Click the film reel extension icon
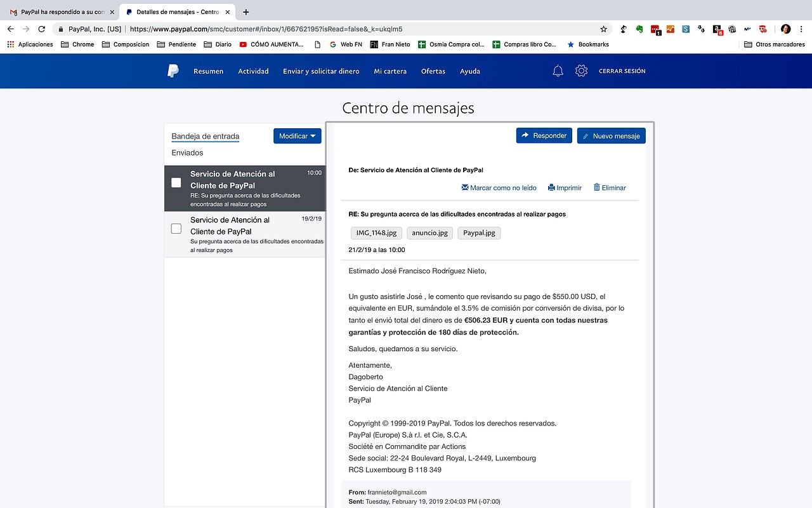 tap(732, 29)
